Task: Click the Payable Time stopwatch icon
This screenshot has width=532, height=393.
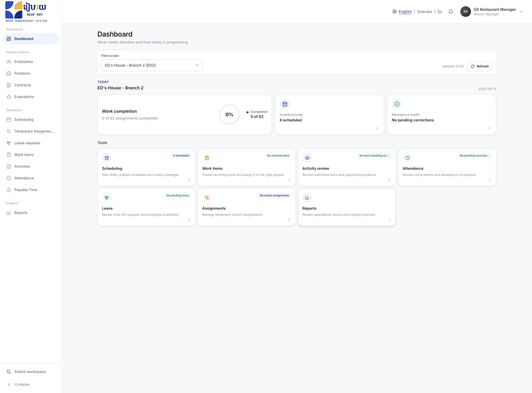Action: click(x=9, y=190)
